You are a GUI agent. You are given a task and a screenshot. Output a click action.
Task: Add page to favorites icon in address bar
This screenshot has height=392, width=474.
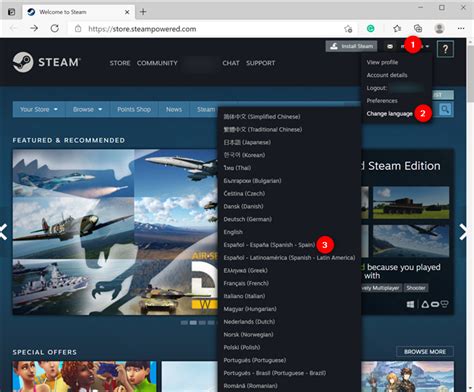(x=348, y=29)
